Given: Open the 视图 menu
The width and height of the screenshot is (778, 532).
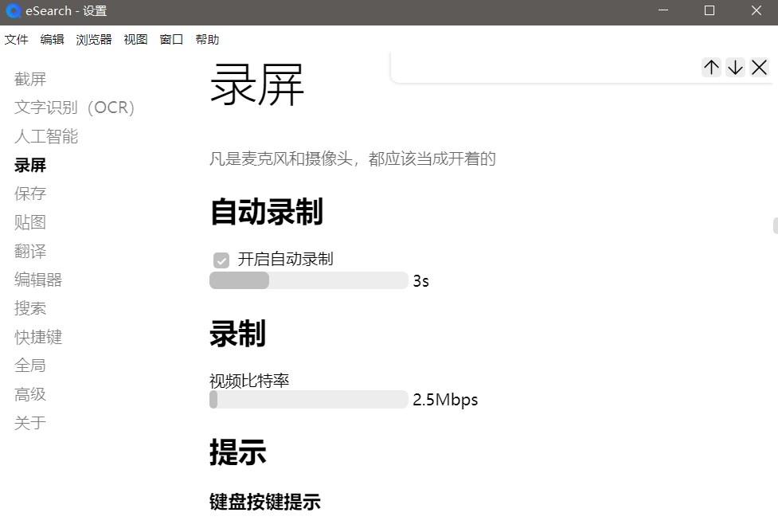Looking at the screenshot, I should (135, 39).
